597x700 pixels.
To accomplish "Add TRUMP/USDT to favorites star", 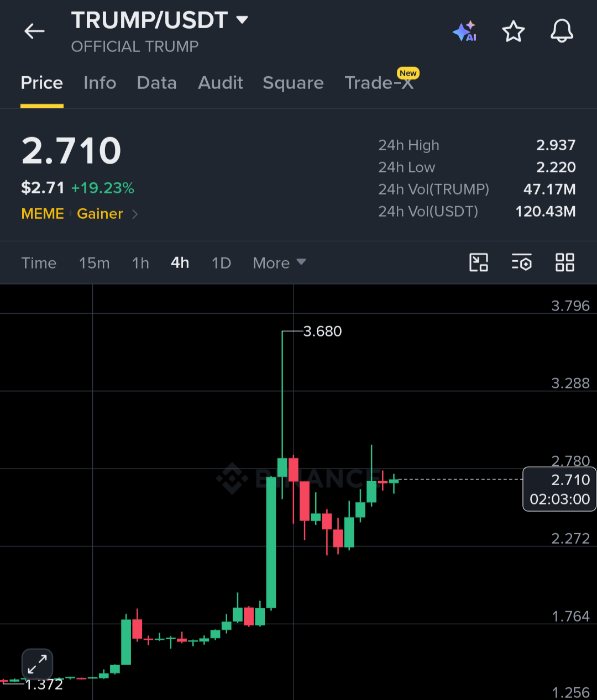I will (x=513, y=31).
